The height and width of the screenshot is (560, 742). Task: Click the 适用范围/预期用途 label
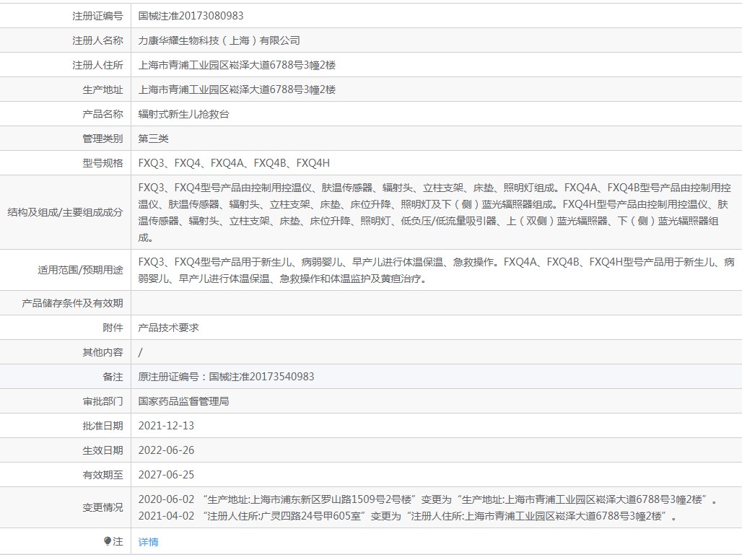(80, 270)
